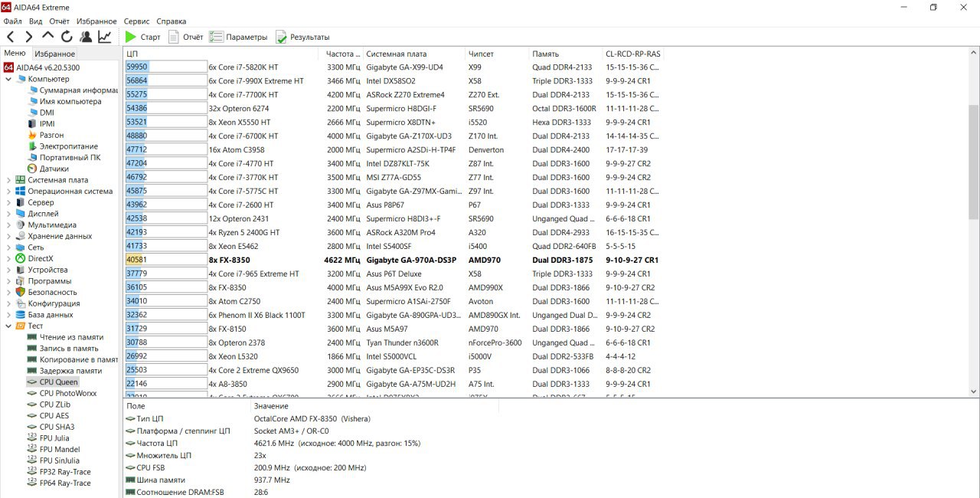Viewport: 980px width, 498px height.
Task: Go up one level with the up arrow icon
Action: 47,36
